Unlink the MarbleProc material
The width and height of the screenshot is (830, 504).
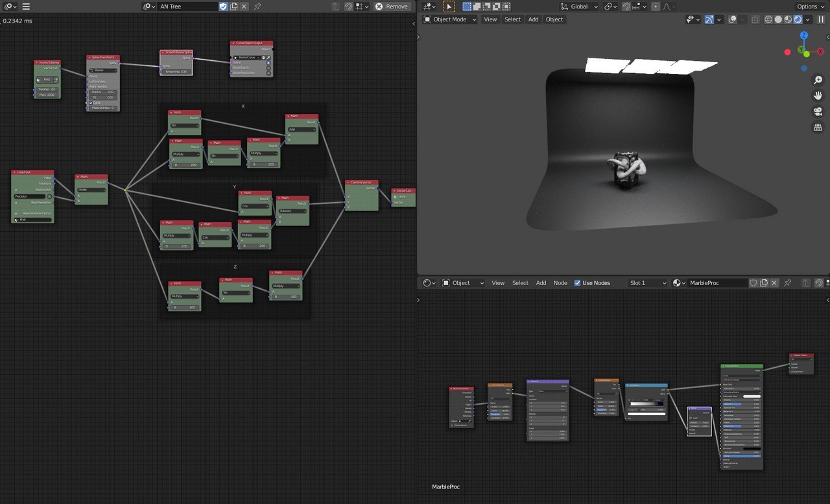774,283
